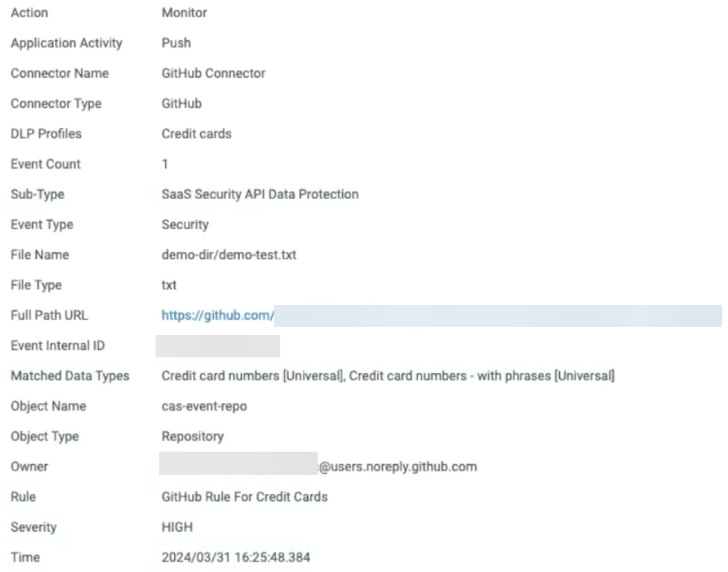Click the Full Path URL field label
The image size is (728, 572).
click(49, 316)
